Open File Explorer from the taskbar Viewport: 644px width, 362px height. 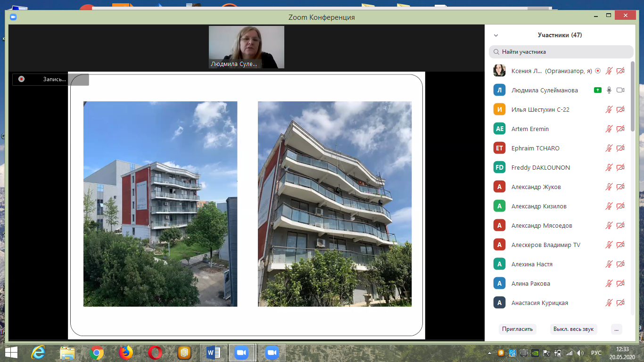tap(67, 353)
